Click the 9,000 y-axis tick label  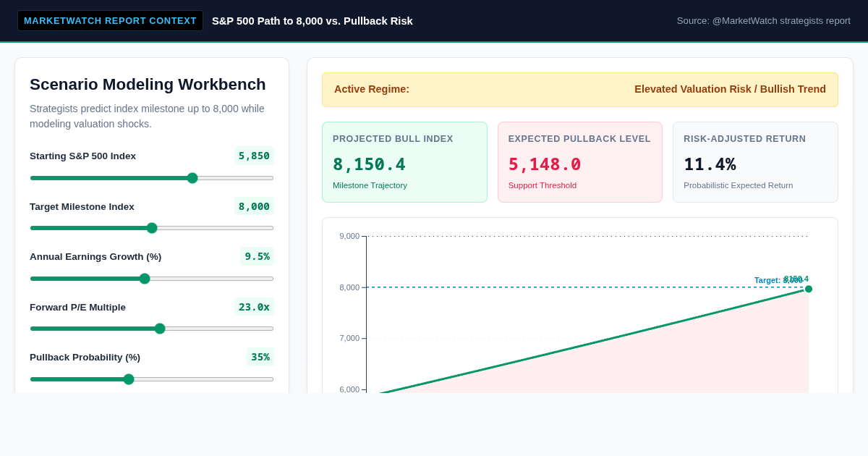click(x=349, y=236)
